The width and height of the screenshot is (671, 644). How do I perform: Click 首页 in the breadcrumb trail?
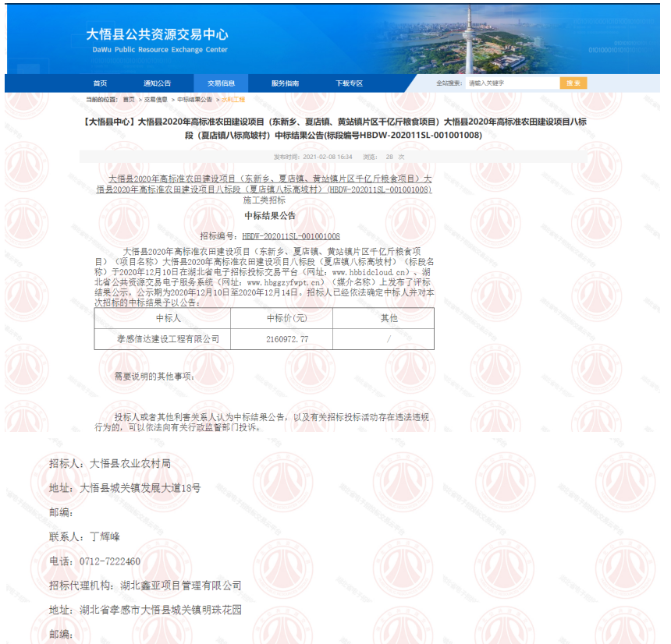[128, 100]
